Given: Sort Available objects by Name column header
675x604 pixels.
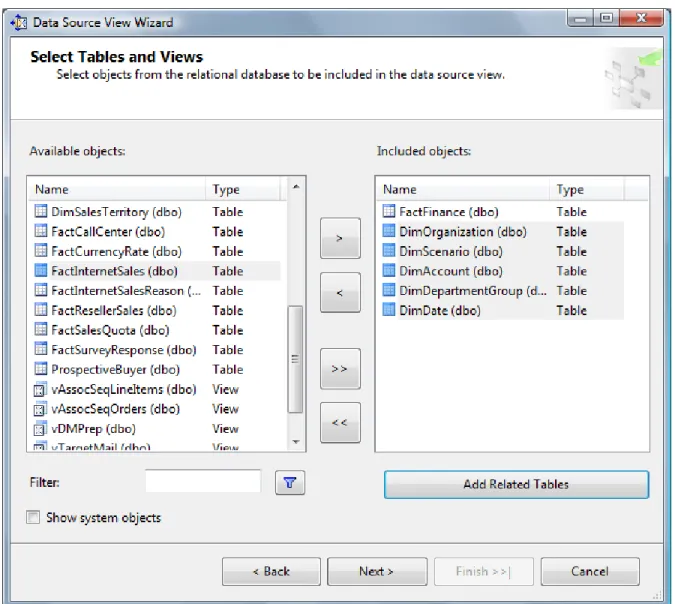Looking at the screenshot, I should click(117, 189).
